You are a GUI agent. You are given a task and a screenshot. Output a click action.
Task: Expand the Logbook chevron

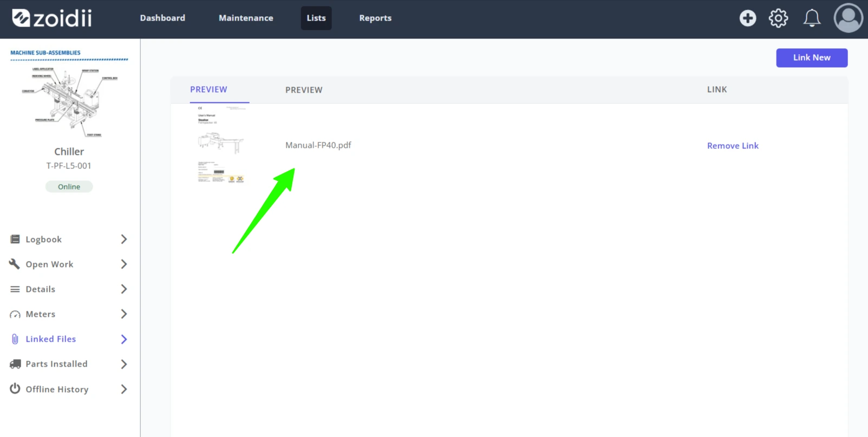124,239
